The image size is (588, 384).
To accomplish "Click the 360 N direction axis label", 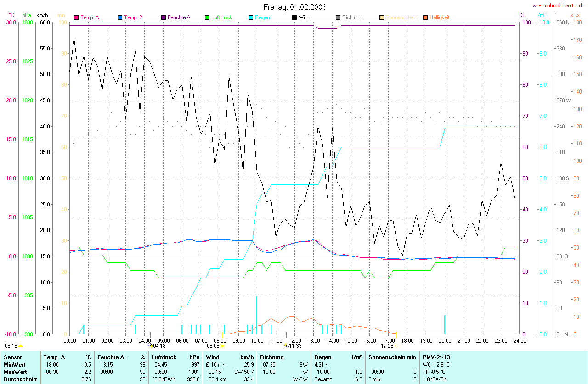I will 564,22.
